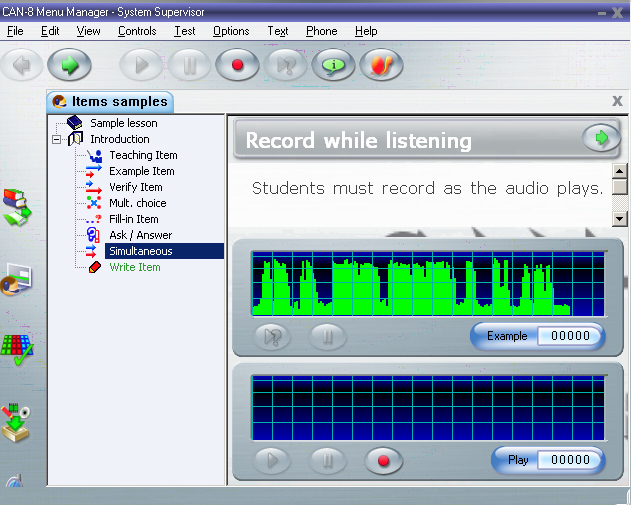Open the Phone menu
This screenshot has width=631, height=505.
pyautogui.click(x=322, y=31)
